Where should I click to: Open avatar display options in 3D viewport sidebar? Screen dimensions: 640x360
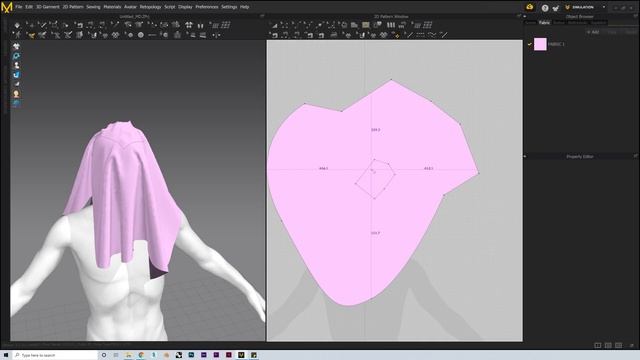pos(16,65)
